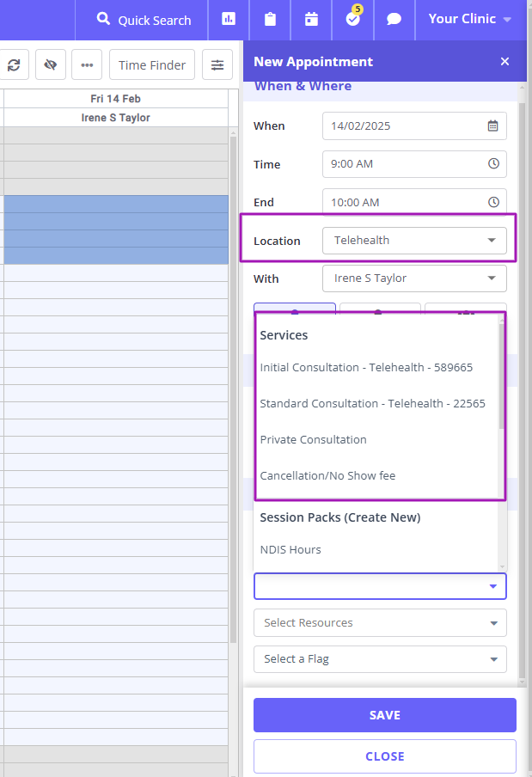Open the clipboard icon in top bar
The height and width of the screenshot is (777, 532).
[270, 19]
